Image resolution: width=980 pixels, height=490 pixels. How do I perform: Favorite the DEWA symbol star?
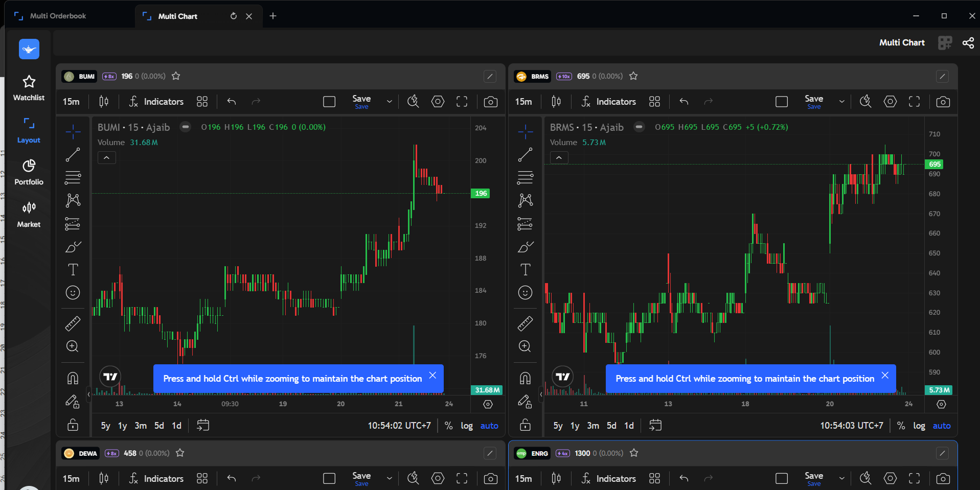pos(180,453)
